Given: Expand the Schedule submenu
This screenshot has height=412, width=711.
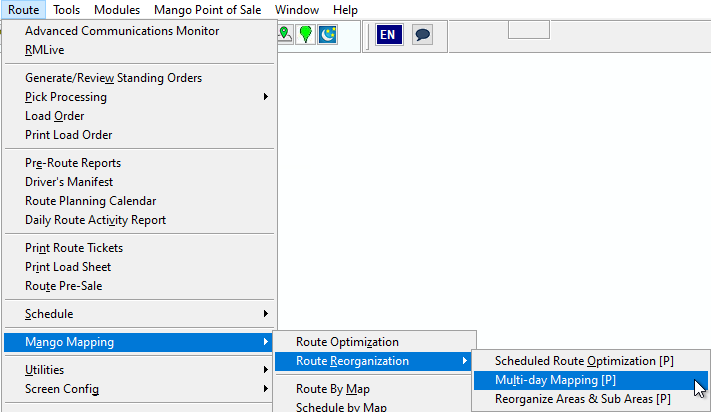Looking at the screenshot, I should point(140,314).
